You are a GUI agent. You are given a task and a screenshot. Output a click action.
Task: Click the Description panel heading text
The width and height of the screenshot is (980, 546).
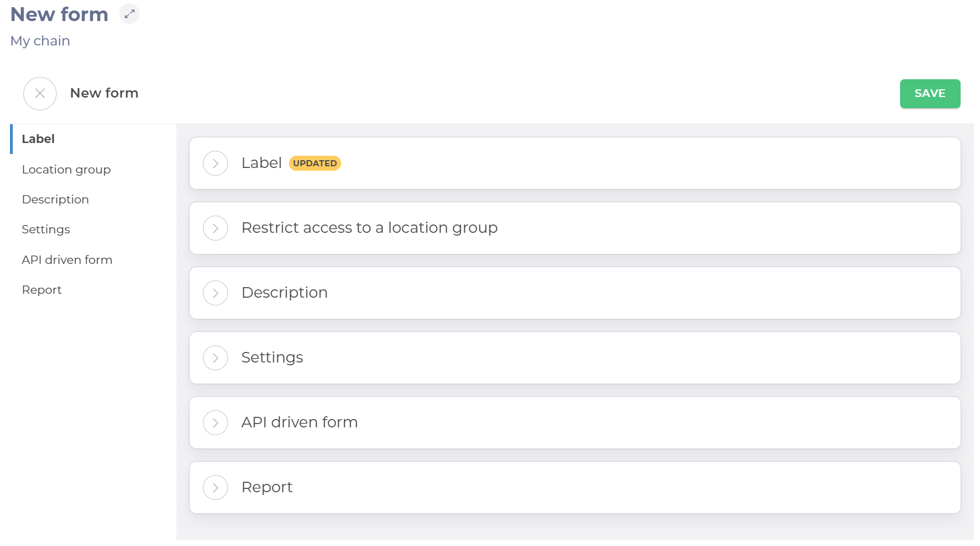pyautogui.click(x=285, y=293)
